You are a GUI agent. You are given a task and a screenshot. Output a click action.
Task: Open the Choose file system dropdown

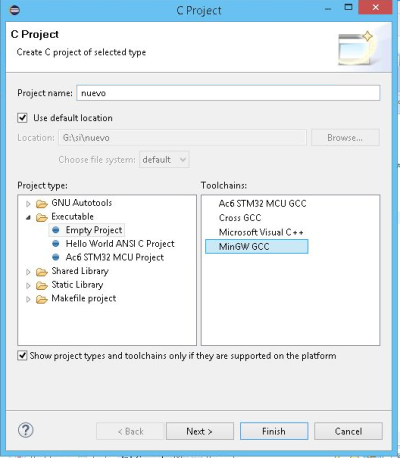coord(164,160)
